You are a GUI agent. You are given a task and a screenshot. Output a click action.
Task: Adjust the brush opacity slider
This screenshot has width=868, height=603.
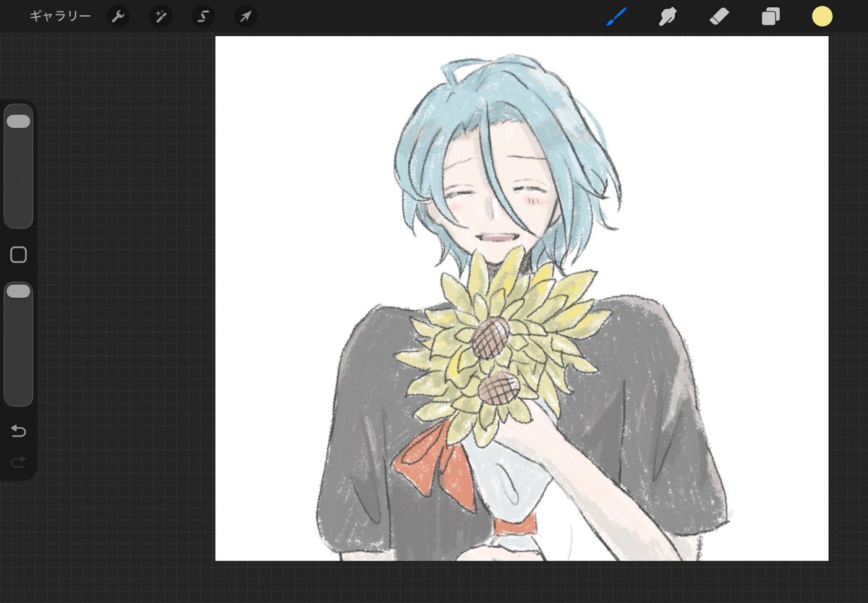[18, 344]
